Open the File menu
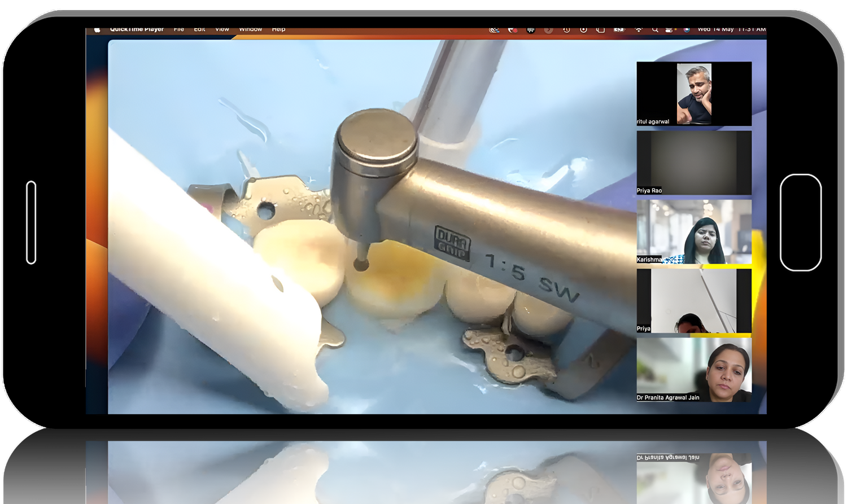The width and height of the screenshot is (847, 504). [x=179, y=30]
